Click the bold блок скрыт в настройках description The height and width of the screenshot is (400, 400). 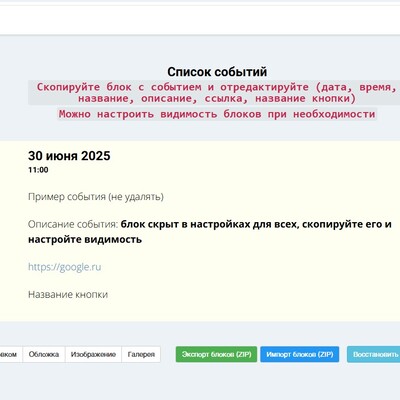(210, 232)
